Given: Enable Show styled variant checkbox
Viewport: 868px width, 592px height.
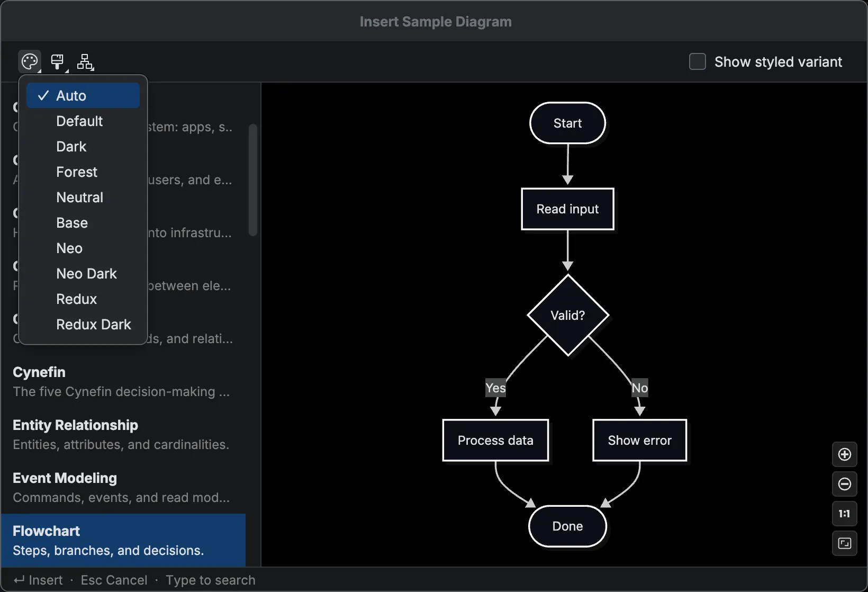Looking at the screenshot, I should 698,61.
